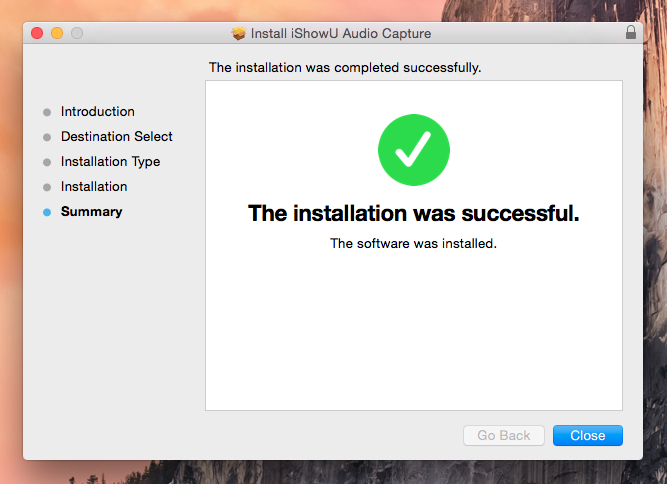
Task: Click the gray bullet beside Installation Type
Action: 46,162
